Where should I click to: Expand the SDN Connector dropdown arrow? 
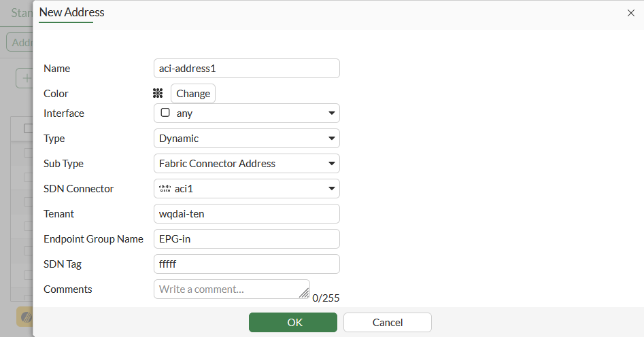(x=332, y=189)
